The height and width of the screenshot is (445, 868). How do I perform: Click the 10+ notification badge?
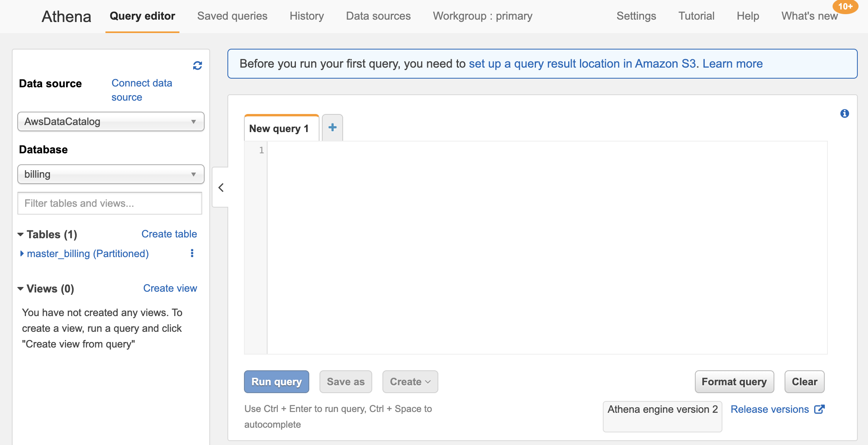(845, 7)
